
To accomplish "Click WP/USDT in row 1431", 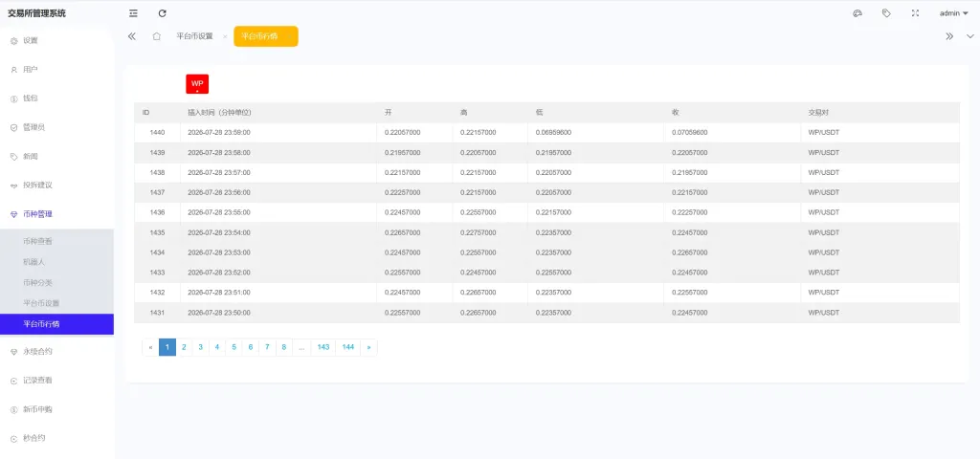I will [x=824, y=313].
